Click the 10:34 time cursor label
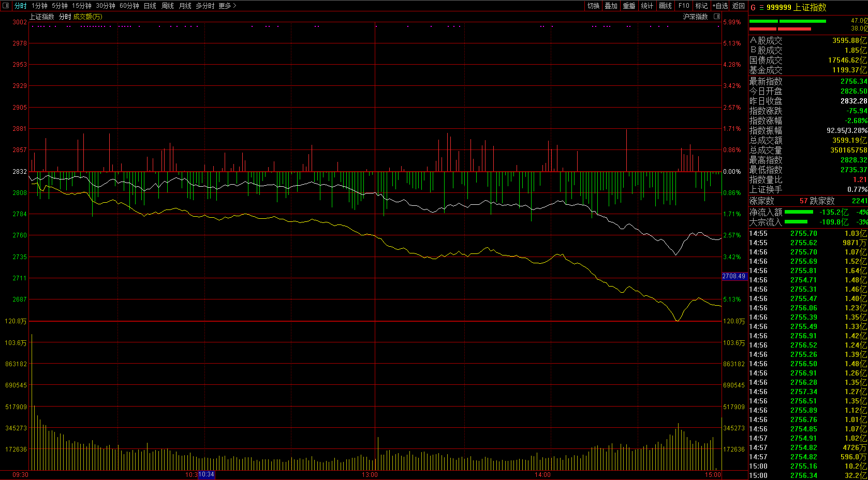868x480 pixels. pyautogui.click(x=207, y=474)
